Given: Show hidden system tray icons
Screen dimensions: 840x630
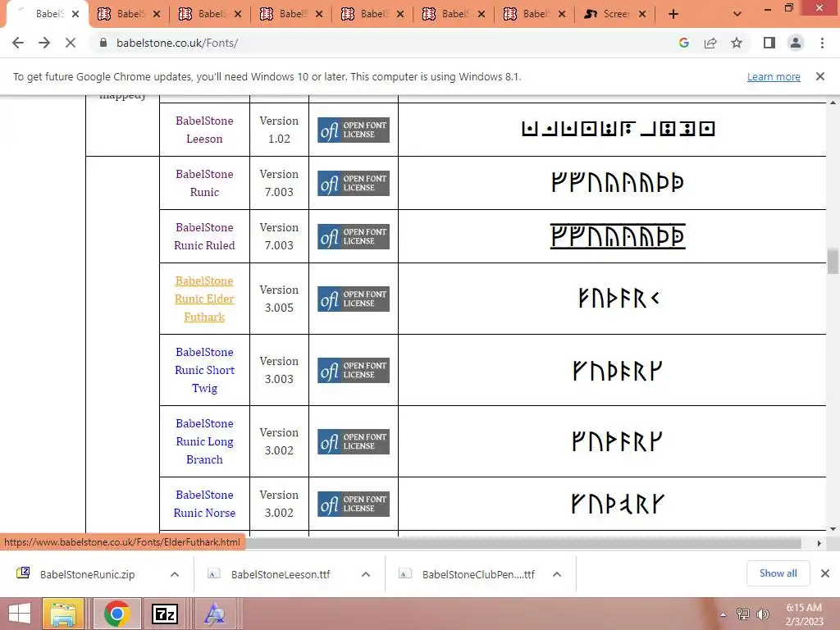Looking at the screenshot, I should coord(724,614).
